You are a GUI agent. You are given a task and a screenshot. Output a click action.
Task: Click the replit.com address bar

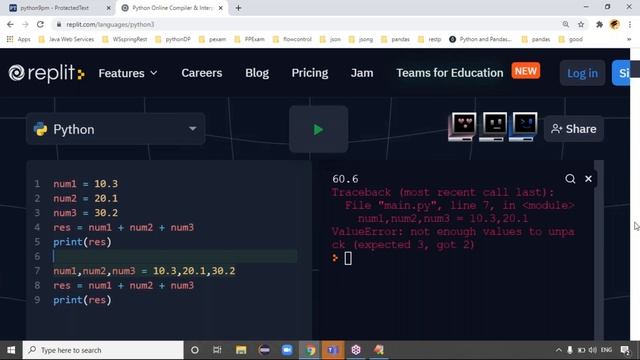coord(306,24)
